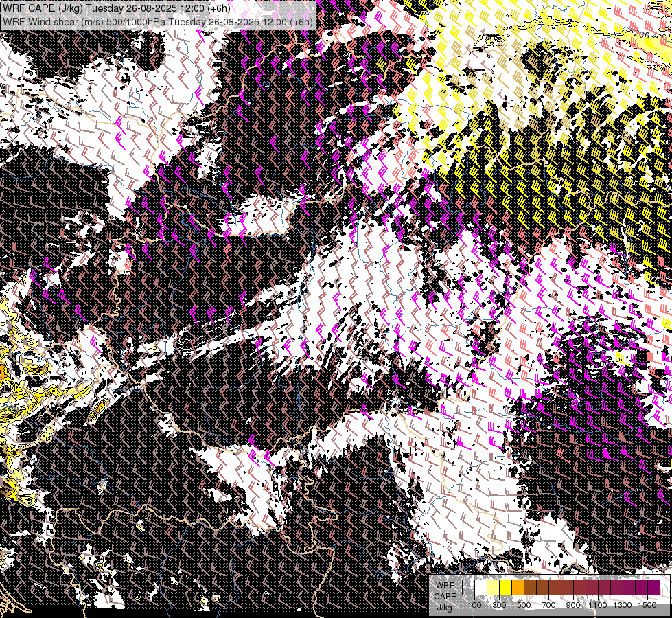
Task: Click the 700 legend value label
Action: 548,605
